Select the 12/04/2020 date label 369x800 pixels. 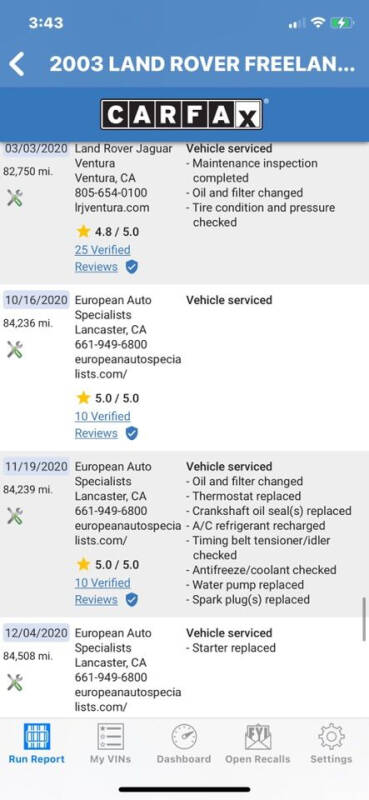[x=36, y=633]
